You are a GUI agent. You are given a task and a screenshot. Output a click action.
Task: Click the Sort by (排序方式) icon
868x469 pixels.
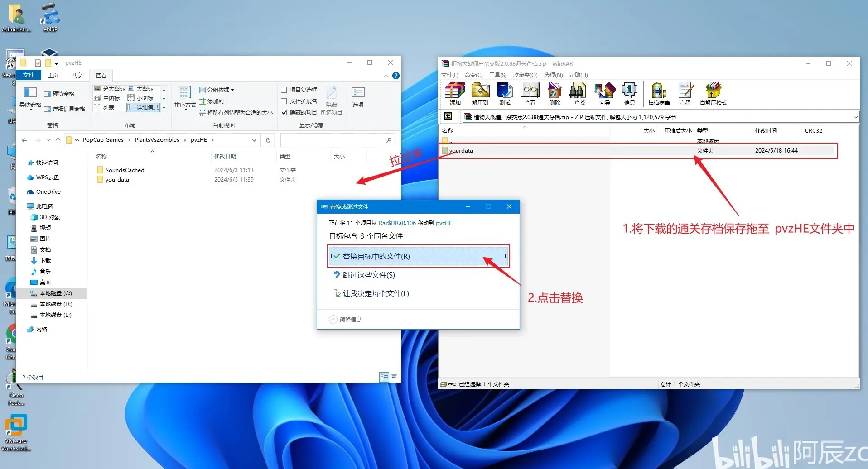click(185, 98)
